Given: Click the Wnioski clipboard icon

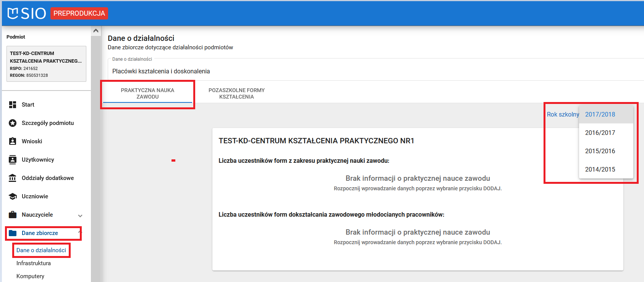Looking at the screenshot, I should pos(13,141).
